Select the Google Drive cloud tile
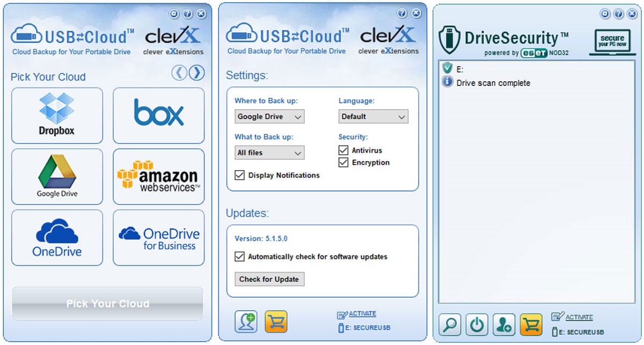 [57, 177]
